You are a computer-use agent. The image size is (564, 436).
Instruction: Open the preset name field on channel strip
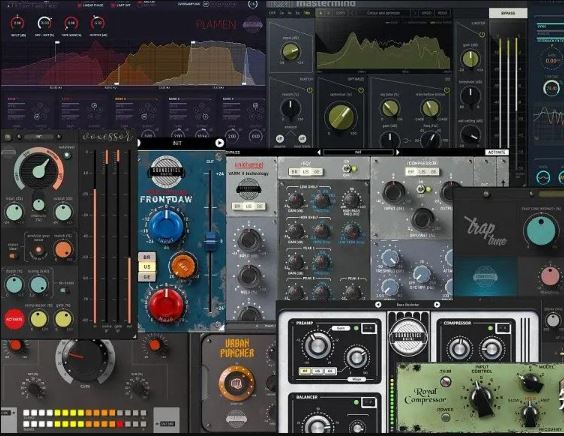pyautogui.click(x=358, y=152)
